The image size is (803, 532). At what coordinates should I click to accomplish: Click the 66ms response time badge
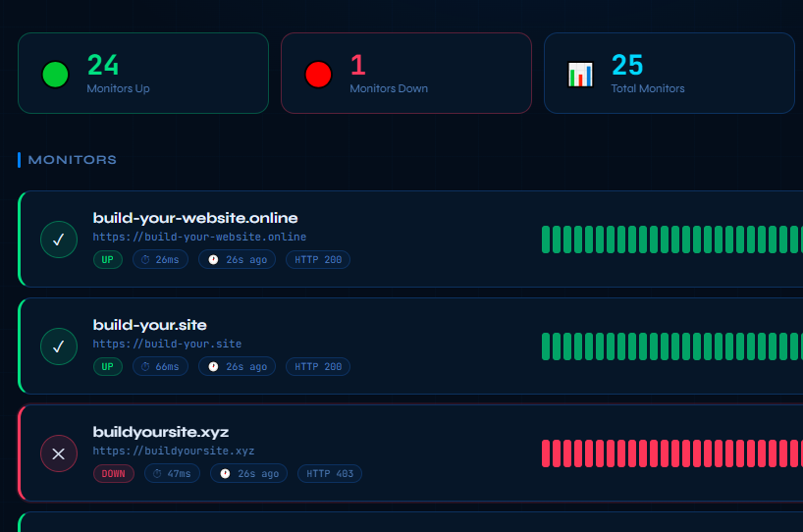(x=160, y=367)
